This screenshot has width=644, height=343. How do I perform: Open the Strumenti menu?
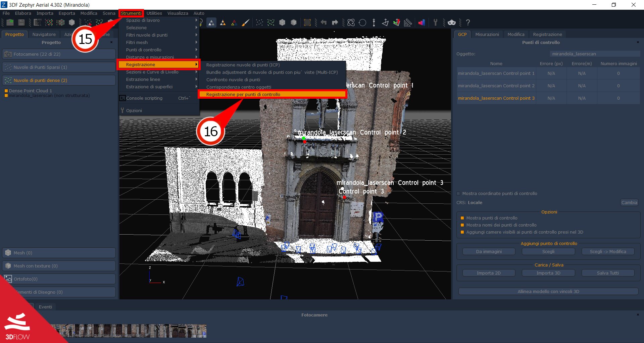tap(131, 13)
